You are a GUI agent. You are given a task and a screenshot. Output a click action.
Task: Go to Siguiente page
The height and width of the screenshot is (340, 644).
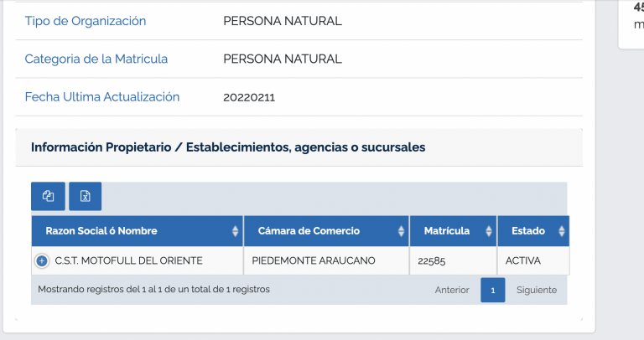tap(537, 290)
